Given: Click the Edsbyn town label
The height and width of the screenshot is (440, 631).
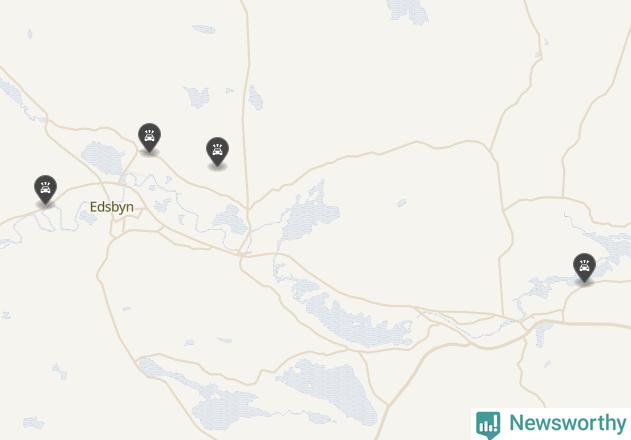Looking at the screenshot, I should click(x=111, y=207).
